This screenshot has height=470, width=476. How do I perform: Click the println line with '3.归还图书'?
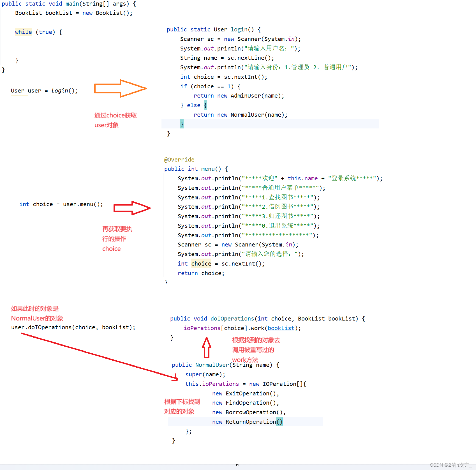tap(249, 216)
